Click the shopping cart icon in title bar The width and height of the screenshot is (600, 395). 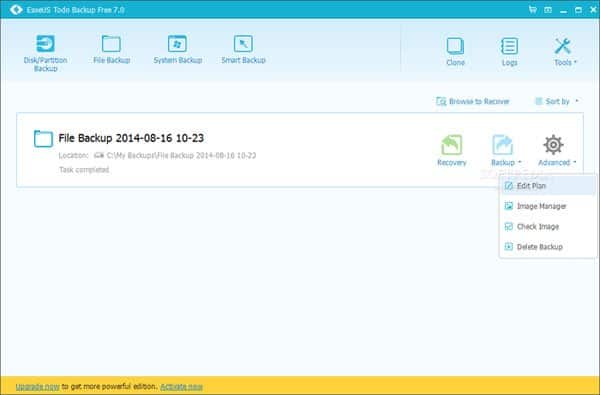tap(533, 10)
